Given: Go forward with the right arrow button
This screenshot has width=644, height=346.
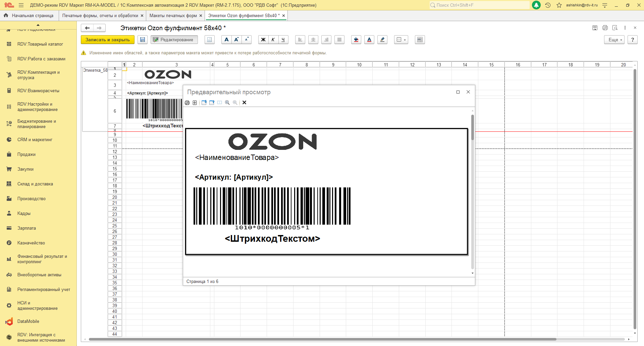Looking at the screenshot, I should [x=99, y=28].
